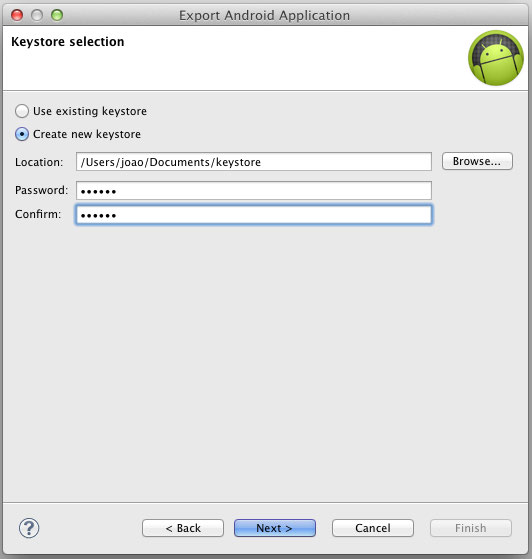Click the grayed-out Finish button
532x559 pixels.
click(x=471, y=528)
